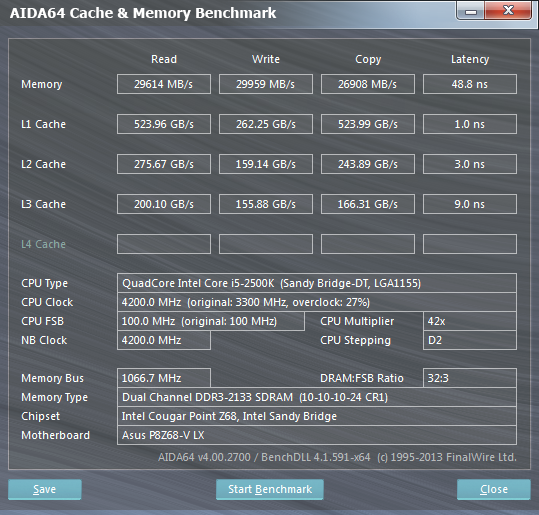The width and height of the screenshot is (539, 515).
Task: Click the DRAM:FSB Ratio 32:3 value
Action: (470, 378)
